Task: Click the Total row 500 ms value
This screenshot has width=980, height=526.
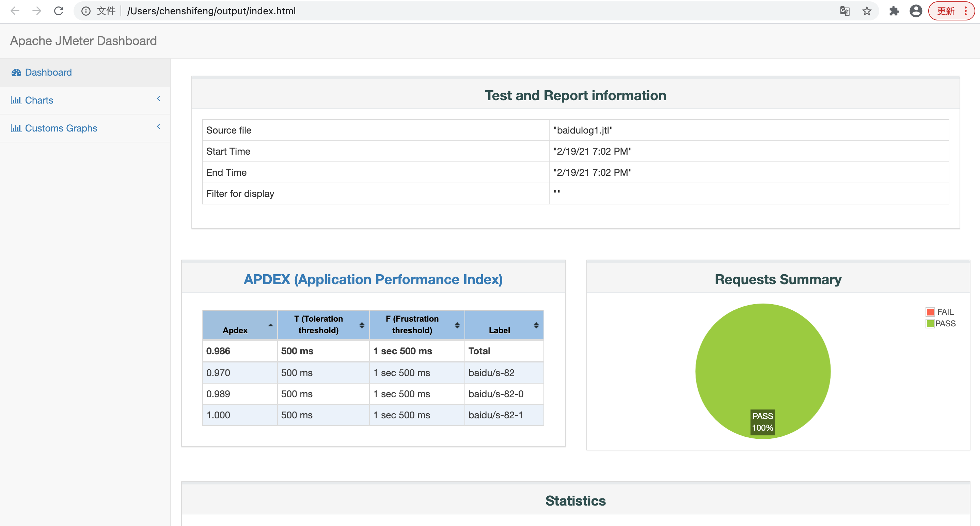Action: pos(297,351)
